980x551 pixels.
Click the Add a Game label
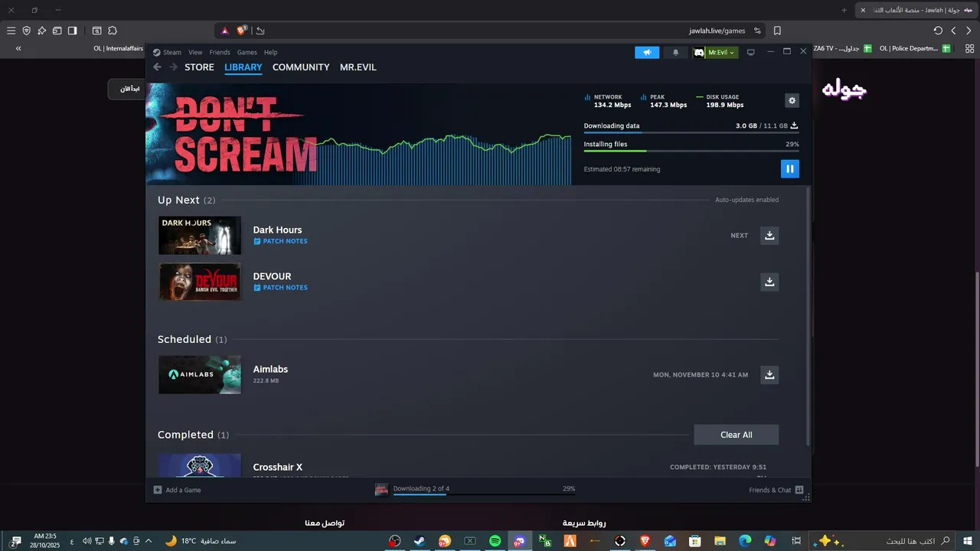[x=183, y=490]
